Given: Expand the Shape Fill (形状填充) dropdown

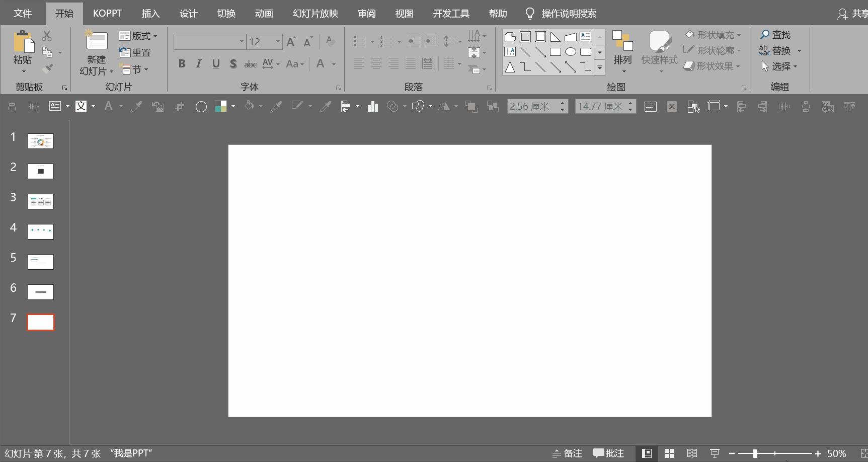Looking at the screenshot, I should tap(739, 35).
